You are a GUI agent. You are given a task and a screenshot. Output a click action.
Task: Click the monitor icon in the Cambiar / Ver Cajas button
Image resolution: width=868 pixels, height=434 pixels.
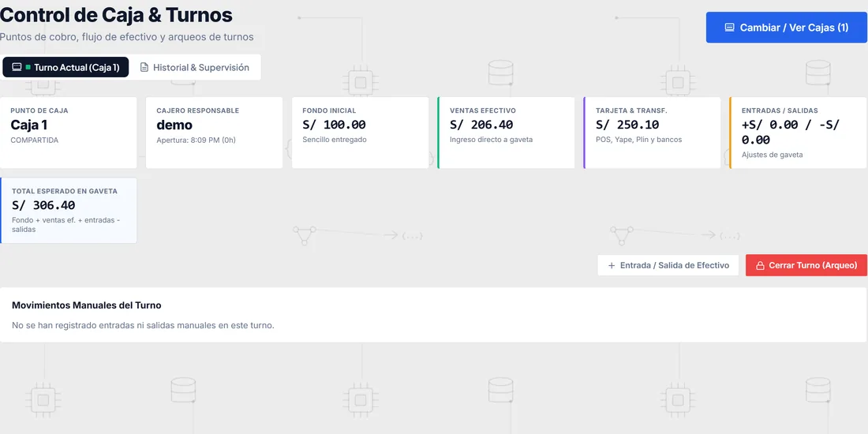point(730,27)
